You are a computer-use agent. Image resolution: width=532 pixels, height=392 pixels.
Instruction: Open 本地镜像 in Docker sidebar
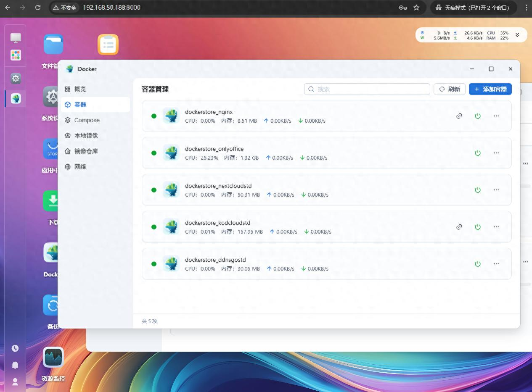95,136
